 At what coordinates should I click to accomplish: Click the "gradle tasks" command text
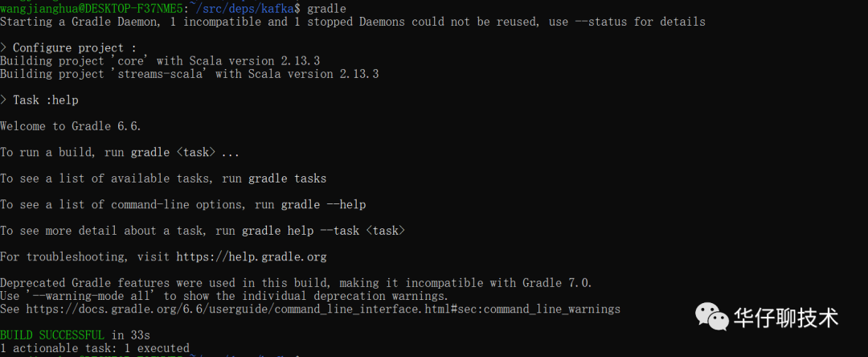(x=287, y=178)
